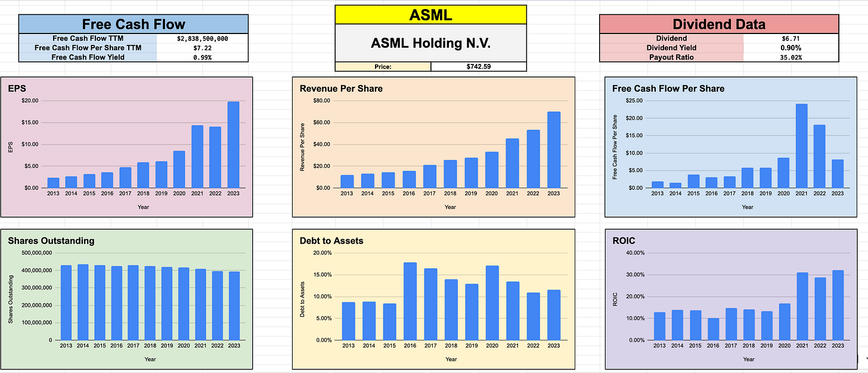Select 2023 bar in ROIC chart

838,306
